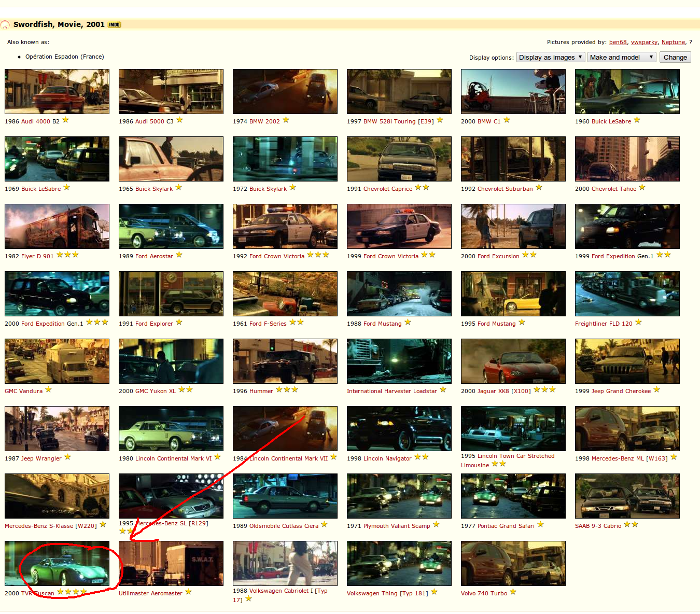Open the 1987 Jeep Wrangler thumbnail
700x614 pixels.
tap(57, 428)
